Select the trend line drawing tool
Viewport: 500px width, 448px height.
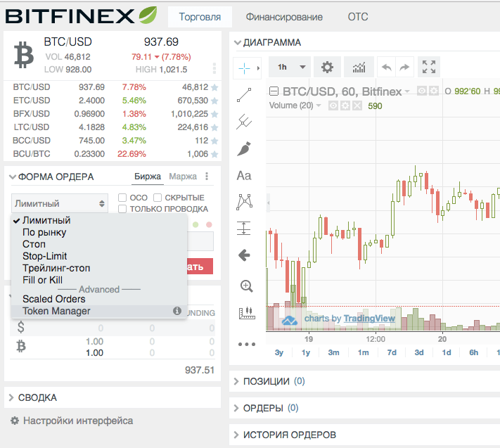[244, 95]
